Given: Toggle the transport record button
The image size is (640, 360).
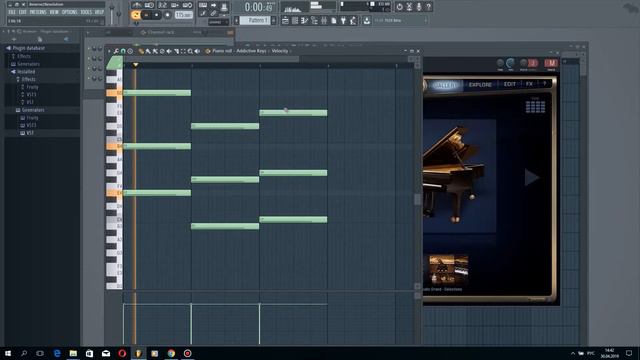Looking at the screenshot, I should [x=167, y=15].
